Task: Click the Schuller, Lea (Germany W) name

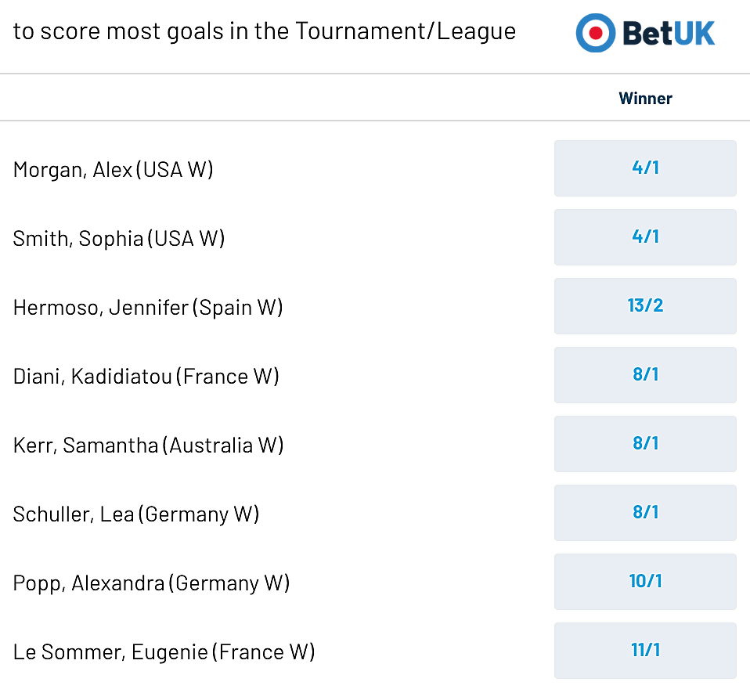Action: pyautogui.click(x=136, y=514)
